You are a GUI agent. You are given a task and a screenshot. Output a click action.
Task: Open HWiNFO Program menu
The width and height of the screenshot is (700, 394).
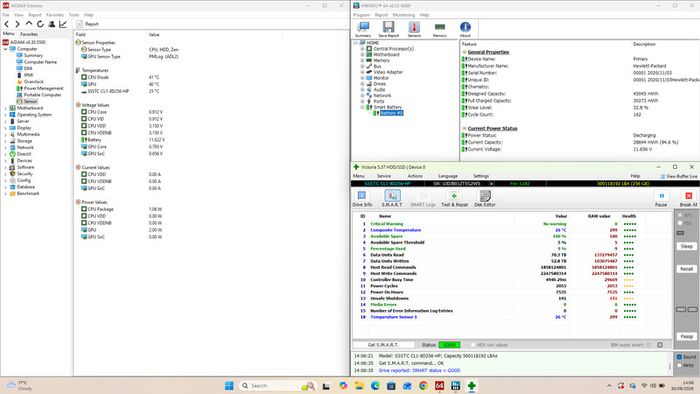tap(362, 15)
